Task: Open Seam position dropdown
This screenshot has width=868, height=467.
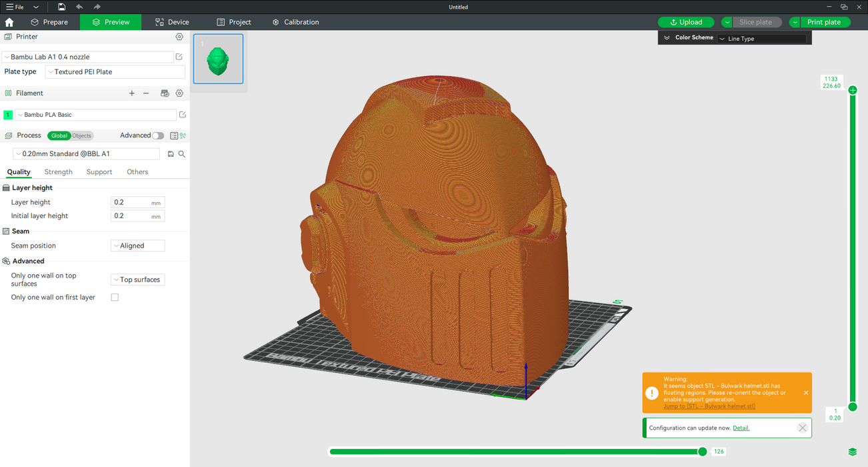Action: click(137, 246)
